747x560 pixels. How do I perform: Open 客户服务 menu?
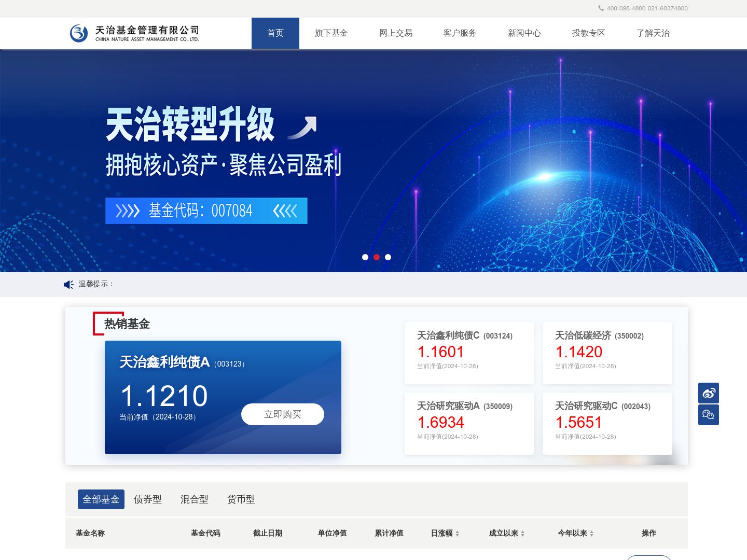(x=460, y=33)
